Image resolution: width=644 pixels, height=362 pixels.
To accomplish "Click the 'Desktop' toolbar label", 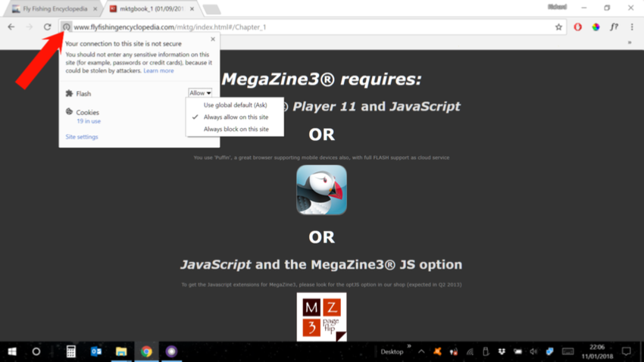I will click(x=392, y=351).
